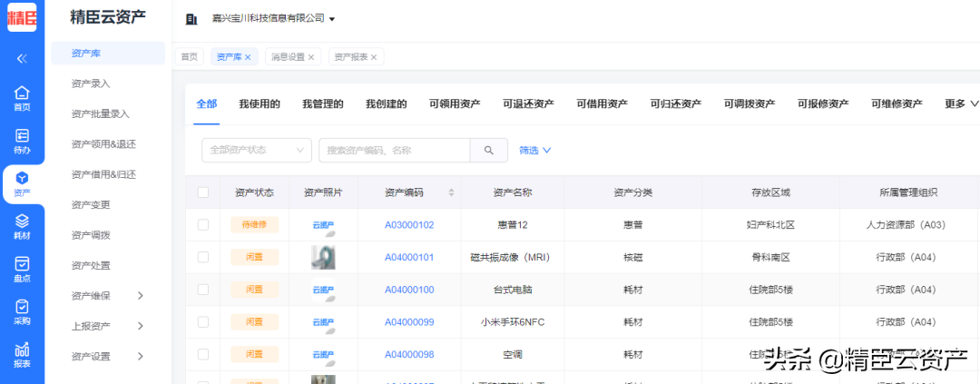Click the company building icon

tap(191, 19)
